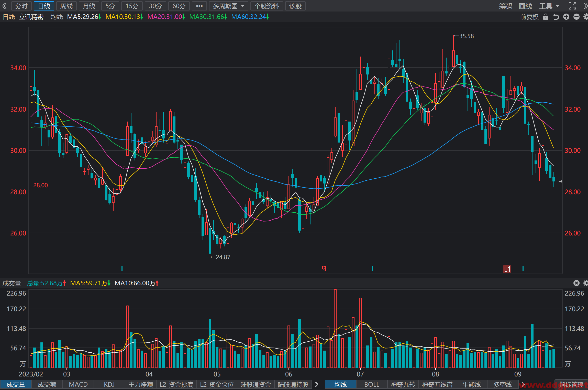Zoom in the chart with the plus icon
The height and width of the screenshot is (390, 588).
coord(566,17)
